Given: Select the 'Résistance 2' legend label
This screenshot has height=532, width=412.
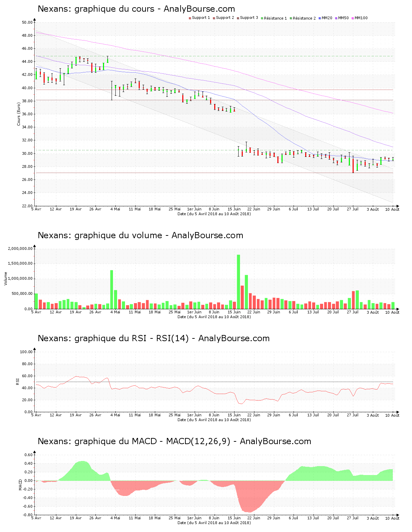Looking at the screenshot, I should pyautogui.click(x=304, y=18).
